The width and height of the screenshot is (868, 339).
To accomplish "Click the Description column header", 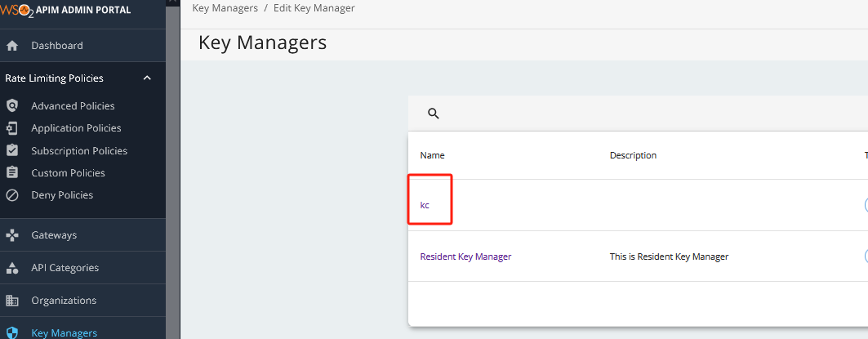I will (634, 155).
